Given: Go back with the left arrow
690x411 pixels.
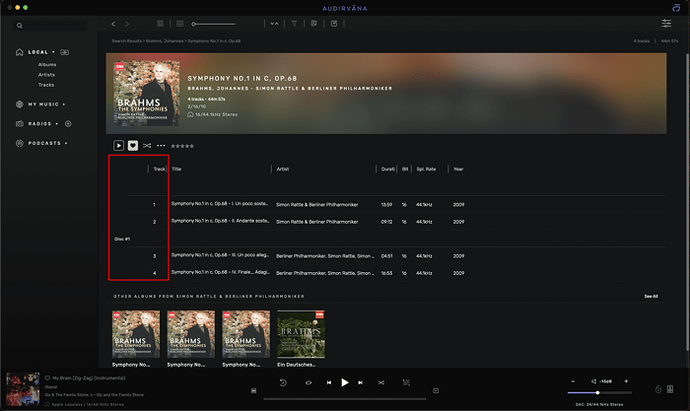Looking at the screenshot, I should click(113, 24).
